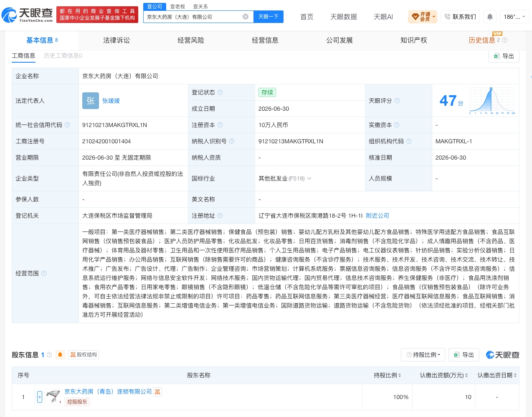
Task: Click help icon next to 天眼评分
Action: click(x=397, y=101)
